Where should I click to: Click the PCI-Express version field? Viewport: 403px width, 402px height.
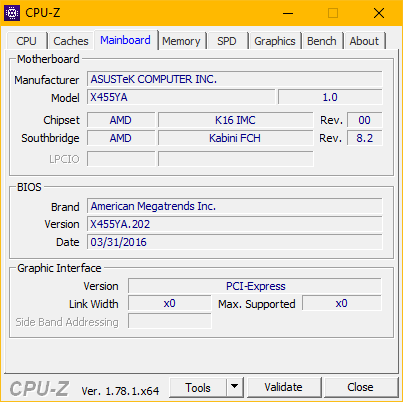pyautogui.click(x=255, y=286)
